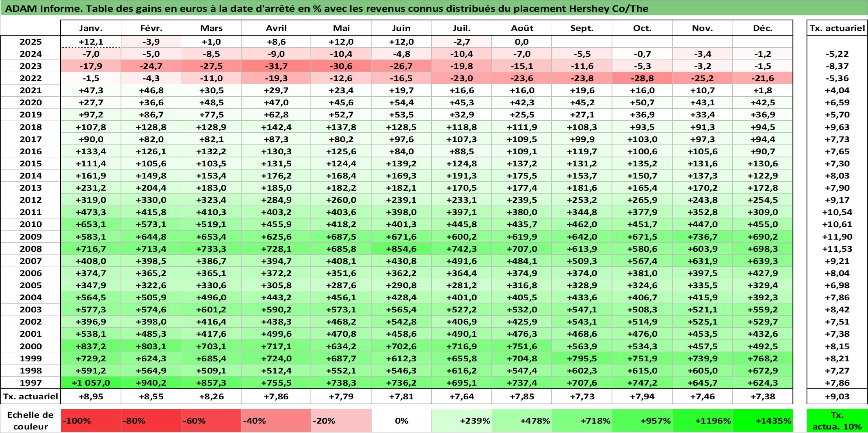Screen dimensions: 868x433
Task: Click the -20% light pink swatch
Action: click(x=341, y=421)
